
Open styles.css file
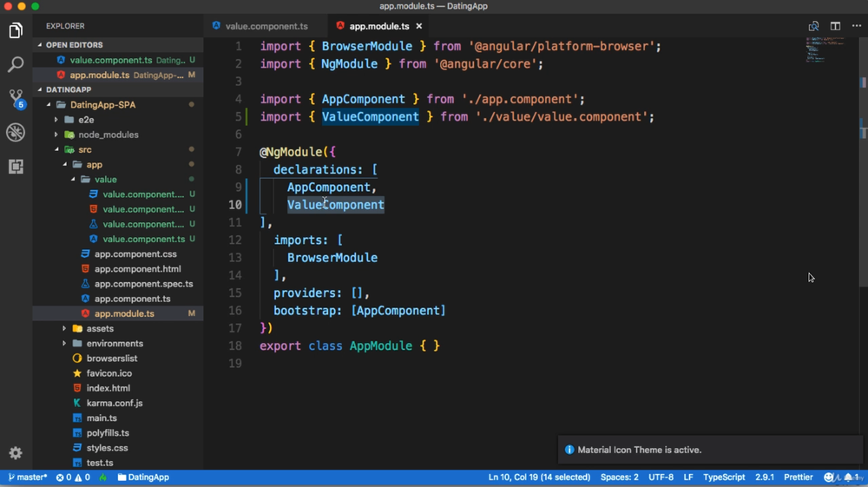point(118,448)
